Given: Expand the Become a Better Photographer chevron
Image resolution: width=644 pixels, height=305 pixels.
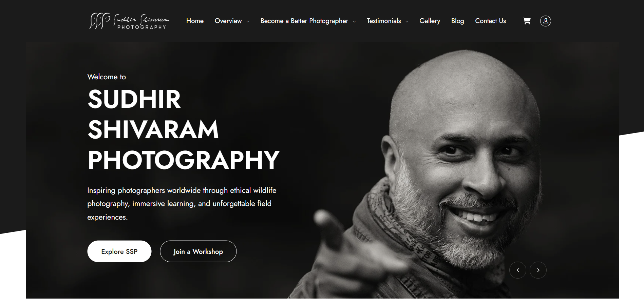Looking at the screenshot, I should (x=354, y=21).
